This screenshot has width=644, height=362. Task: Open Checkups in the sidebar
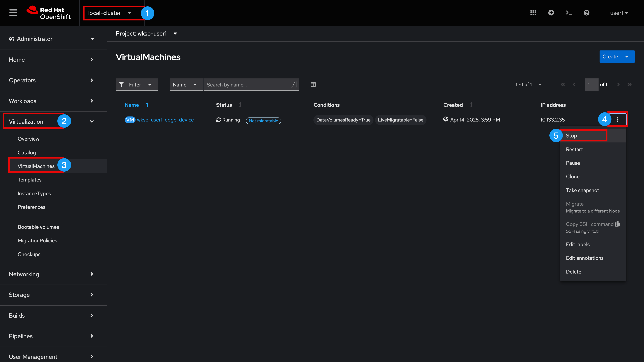click(29, 254)
